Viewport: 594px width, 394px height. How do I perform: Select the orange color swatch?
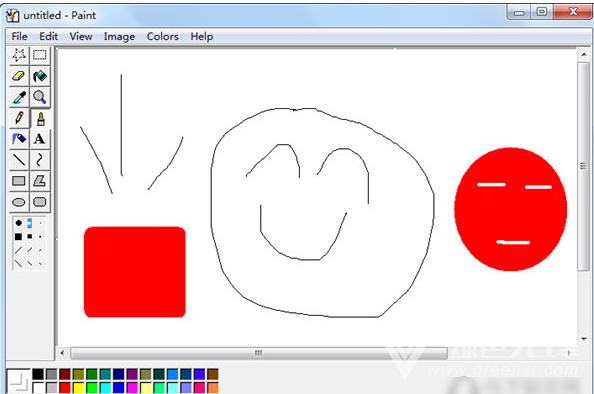213,388
